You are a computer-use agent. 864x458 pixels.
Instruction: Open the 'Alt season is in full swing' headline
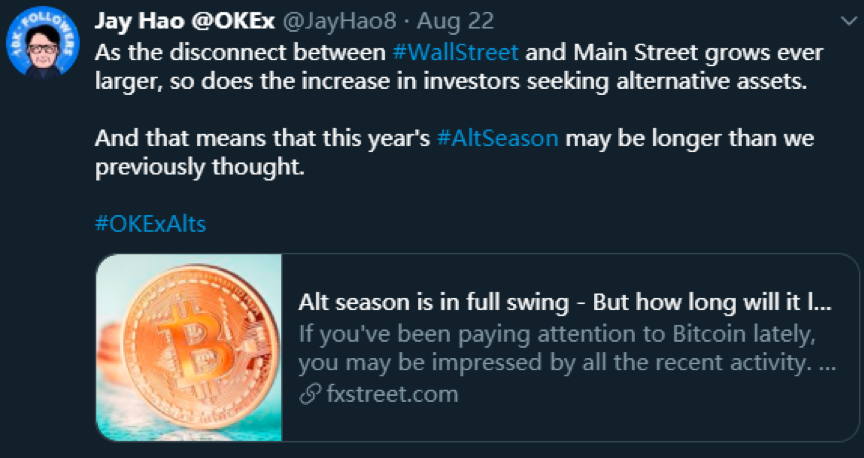click(x=565, y=303)
